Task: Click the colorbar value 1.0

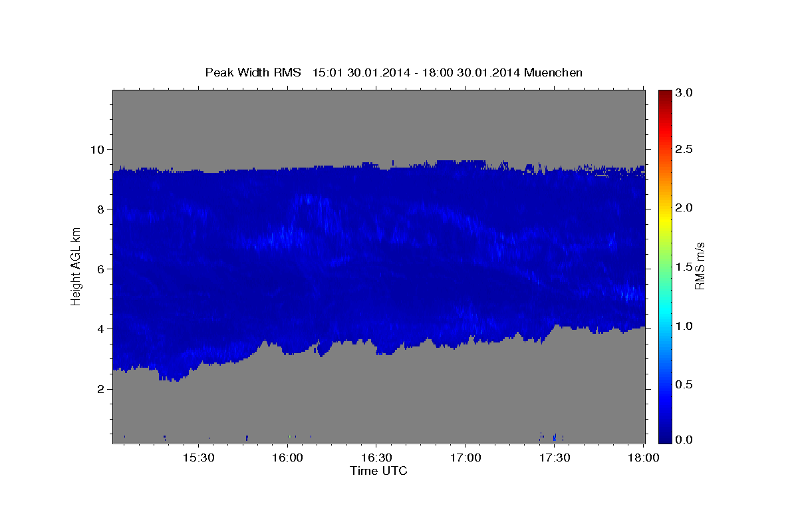Action: [684, 326]
